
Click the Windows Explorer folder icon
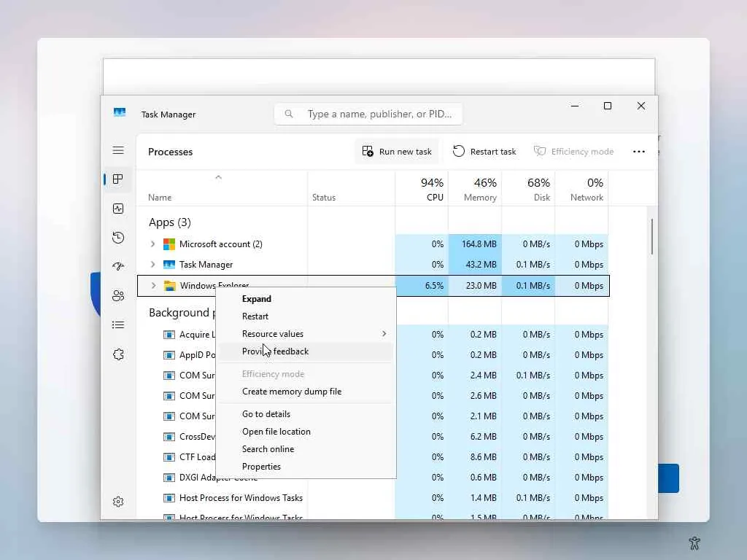pyautogui.click(x=169, y=286)
